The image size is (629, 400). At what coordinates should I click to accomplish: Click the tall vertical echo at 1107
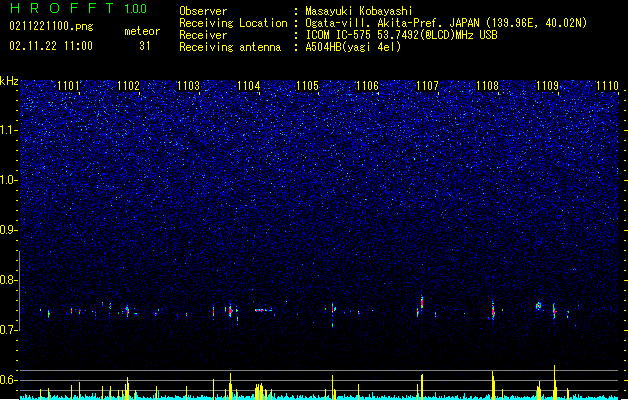[422, 303]
